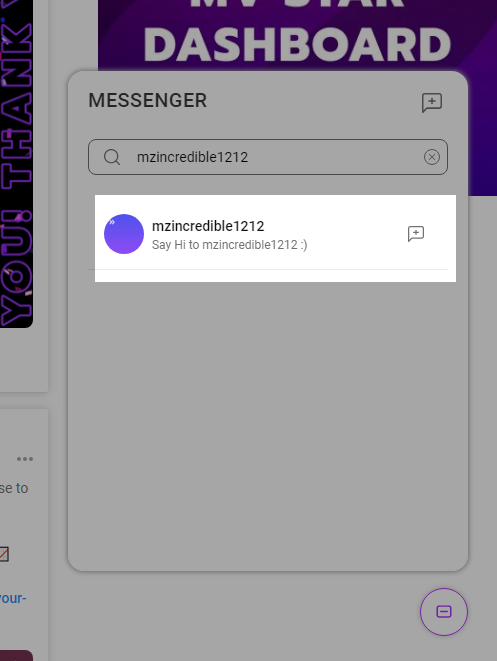This screenshot has width=497, height=661.
Task: Select the mzincredible1212 username in results
Action: (208, 226)
